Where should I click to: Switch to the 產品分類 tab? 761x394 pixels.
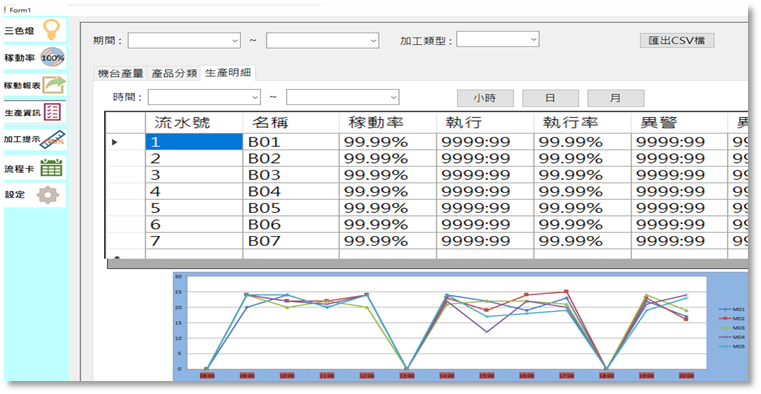click(174, 74)
